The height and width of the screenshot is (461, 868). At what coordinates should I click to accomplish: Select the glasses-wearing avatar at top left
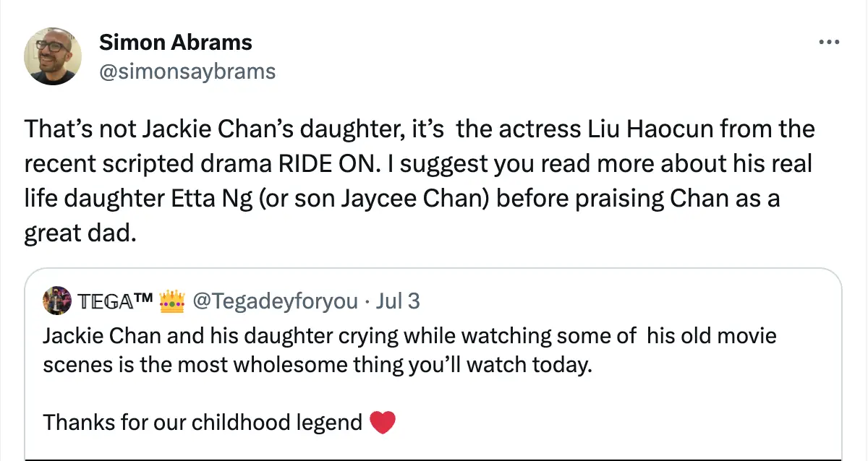tap(53, 56)
